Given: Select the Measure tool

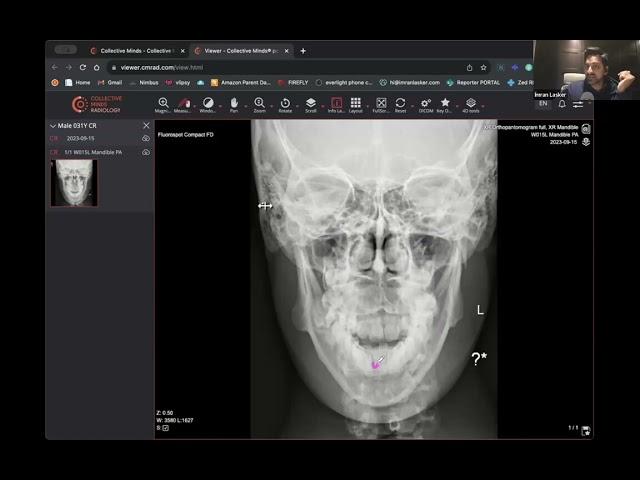Looking at the screenshot, I should tap(183, 103).
